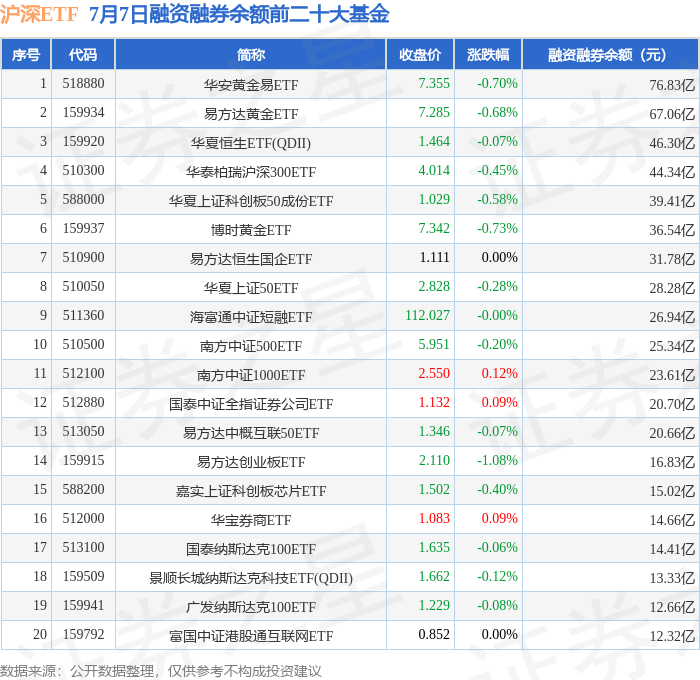700x680 pixels.
Task: Select the 华泰柏瑞沪深300ETF name cell
Action: [x=250, y=172]
